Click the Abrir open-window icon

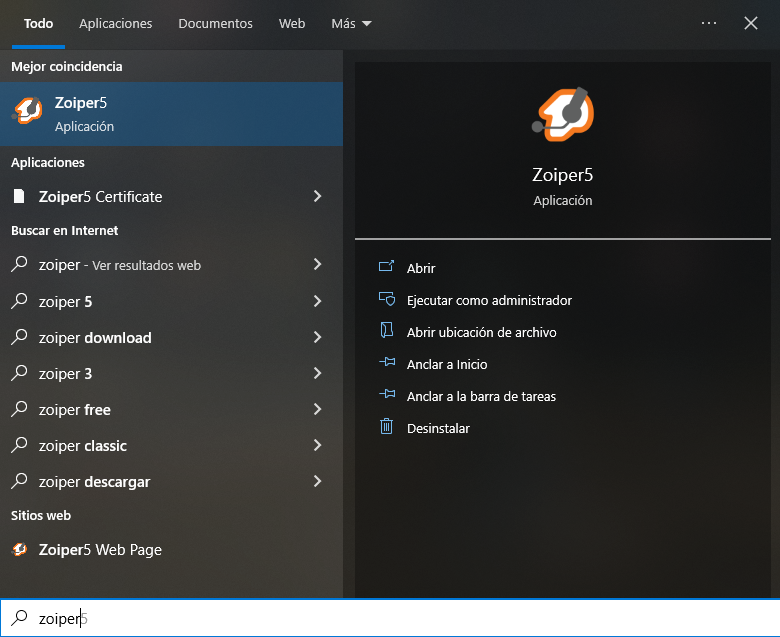click(387, 267)
